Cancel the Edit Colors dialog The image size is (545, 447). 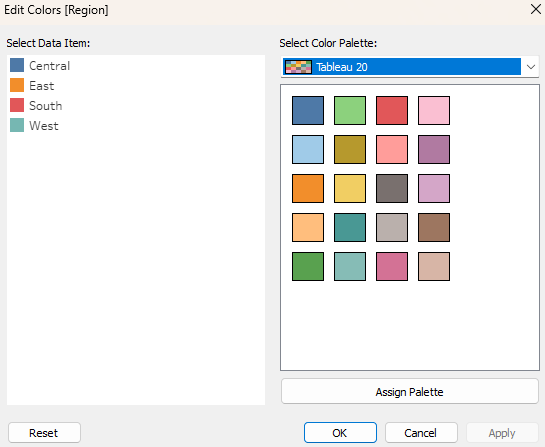[x=421, y=433]
